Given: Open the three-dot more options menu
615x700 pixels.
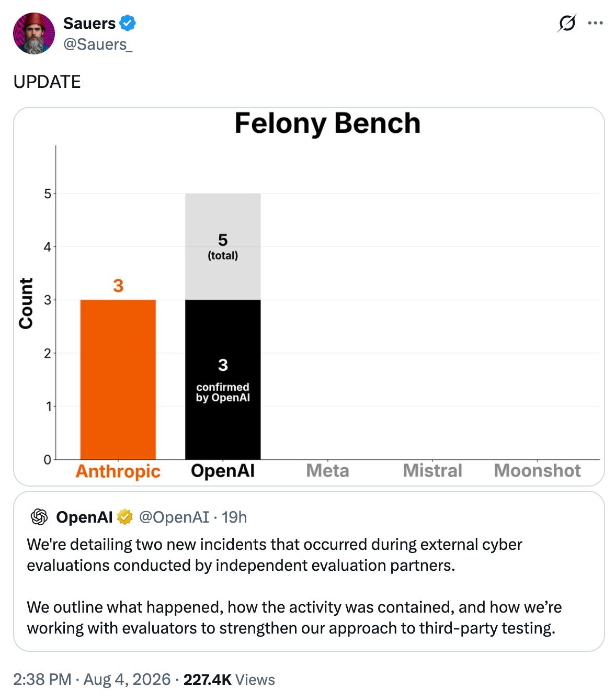Looking at the screenshot, I should point(595,23).
